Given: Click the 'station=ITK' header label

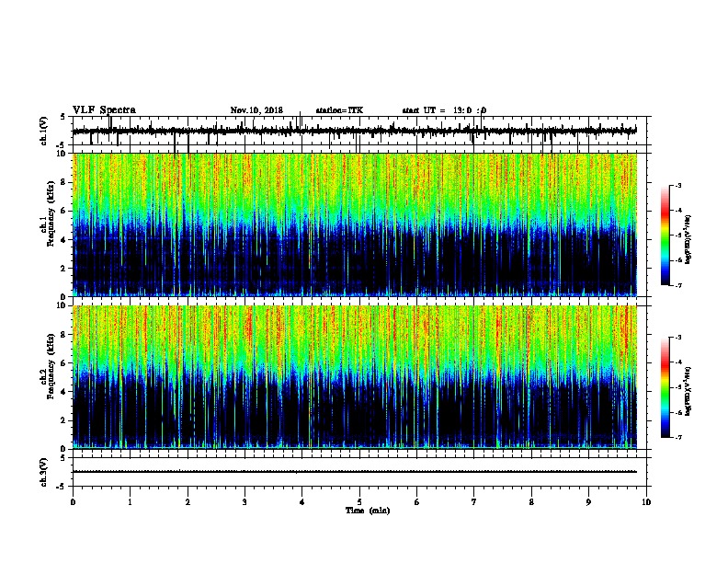Looking at the screenshot, I should pyautogui.click(x=339, y=110).
